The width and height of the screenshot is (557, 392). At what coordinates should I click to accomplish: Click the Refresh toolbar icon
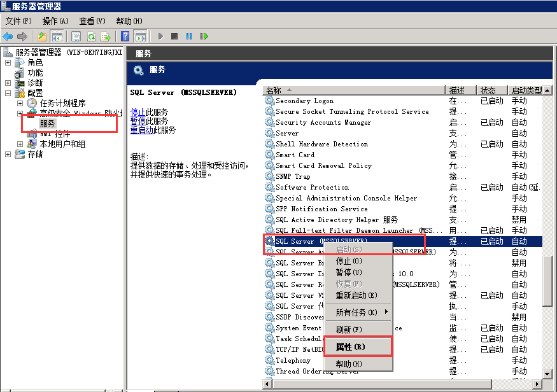point(91,36)
